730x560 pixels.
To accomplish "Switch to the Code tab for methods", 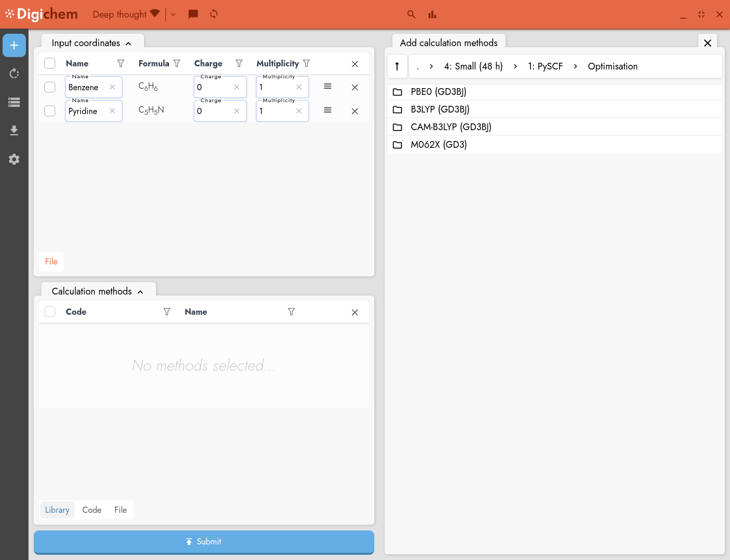I will point(92,510).
